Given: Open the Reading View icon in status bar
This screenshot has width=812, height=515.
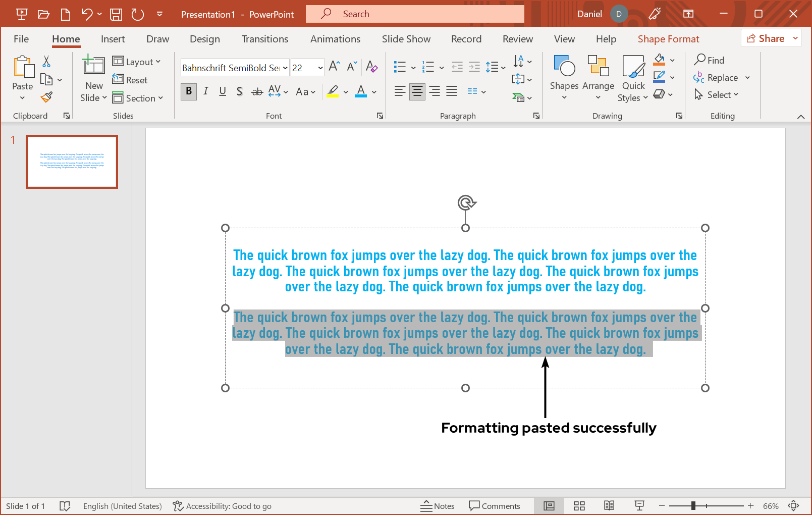Looking at the screenshot, I should pos(609,505).
